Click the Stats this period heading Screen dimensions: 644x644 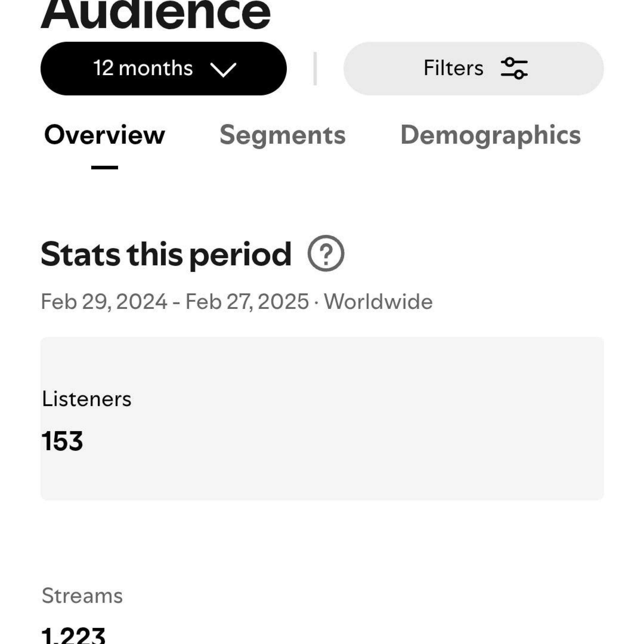coord(166,254)
